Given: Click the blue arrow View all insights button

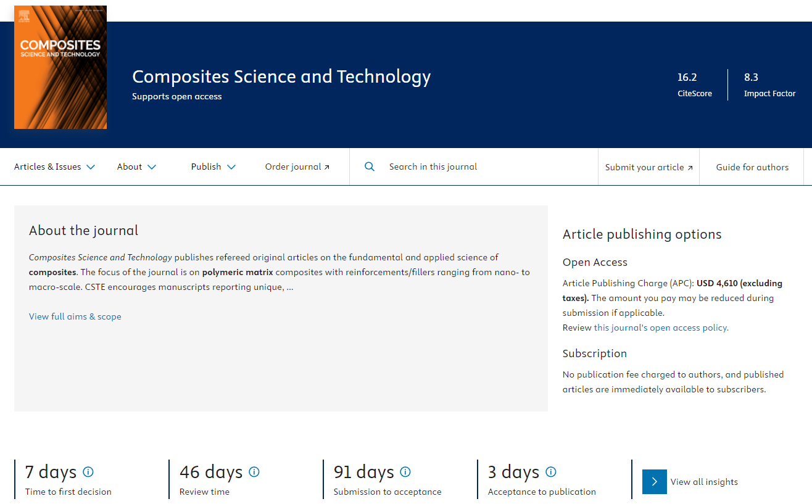Looking at the screenshot, I should click(x=655, y=482).
